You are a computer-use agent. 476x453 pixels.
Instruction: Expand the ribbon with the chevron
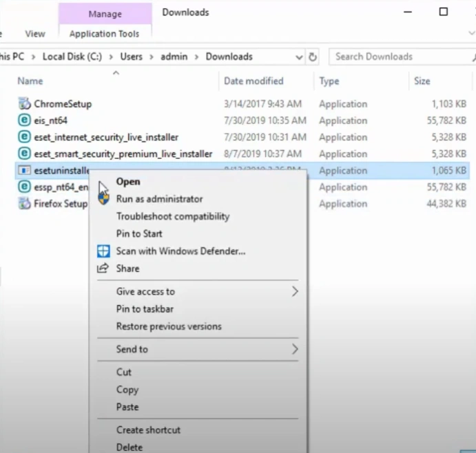tap(472, 33)
